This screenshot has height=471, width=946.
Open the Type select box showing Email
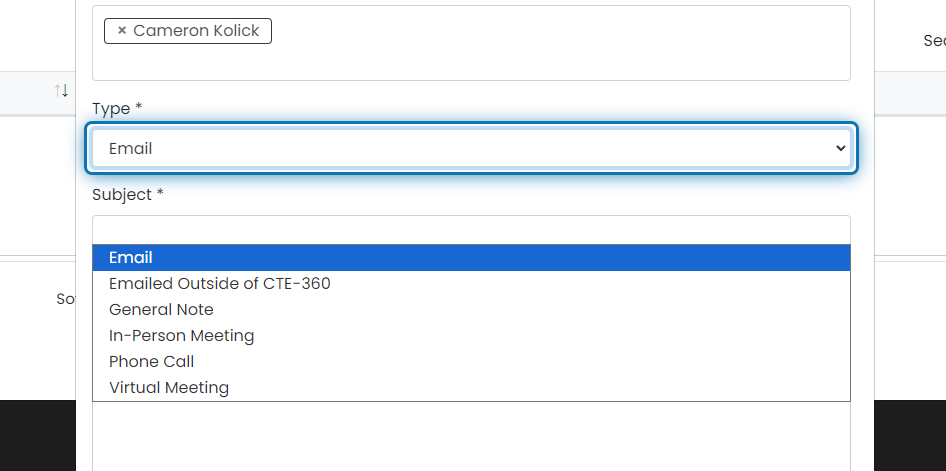(471, 148)
